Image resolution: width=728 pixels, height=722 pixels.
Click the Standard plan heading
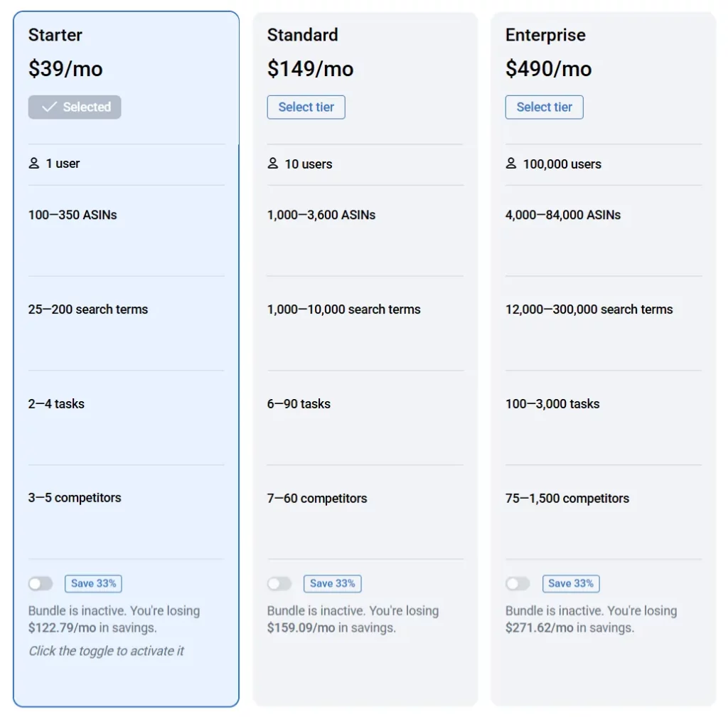(x=302, y=34)
